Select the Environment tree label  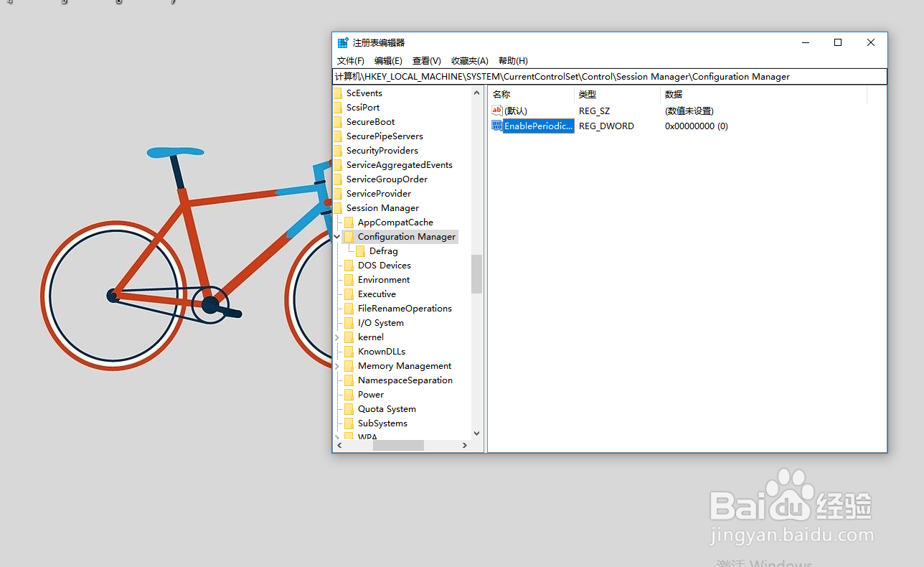(384, 280)
